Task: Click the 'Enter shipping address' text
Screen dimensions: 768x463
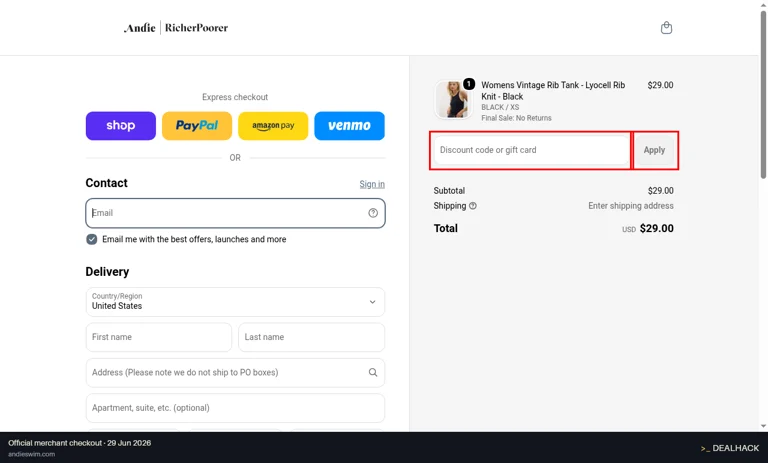Action: (631, 206)
